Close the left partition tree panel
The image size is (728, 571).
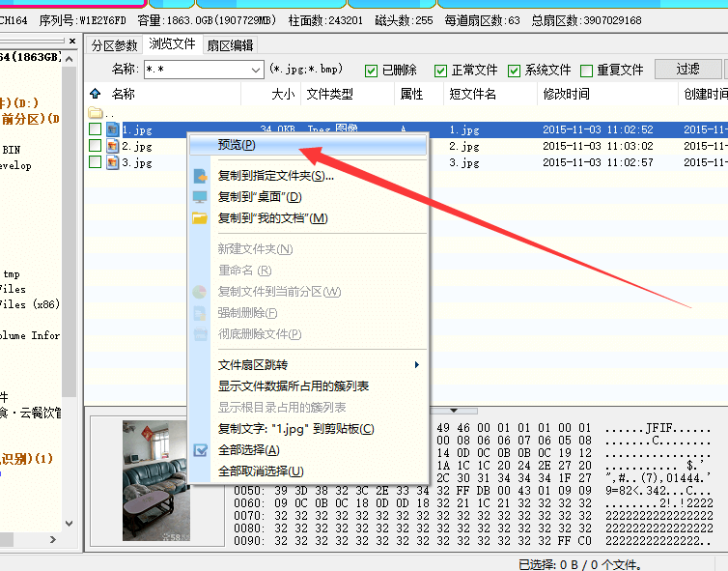(x=72, y=42)
